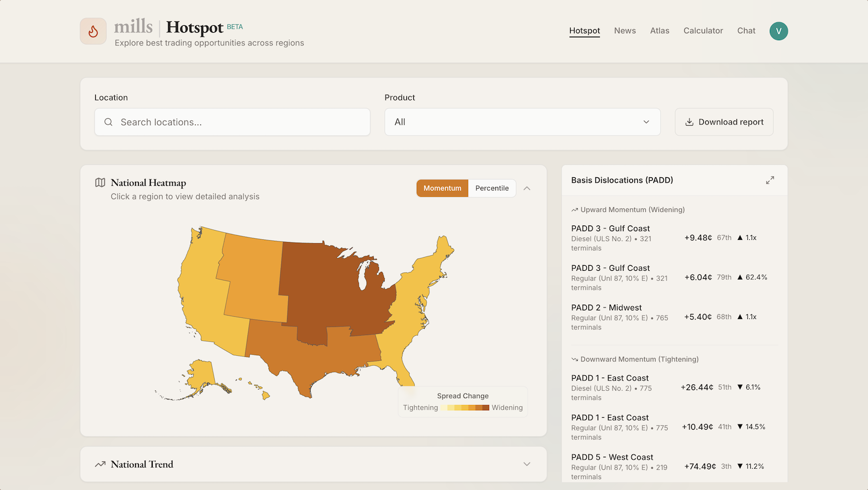
Task: Collapse the National Heatmap panel chevron
Action: [x=526, y=188]
